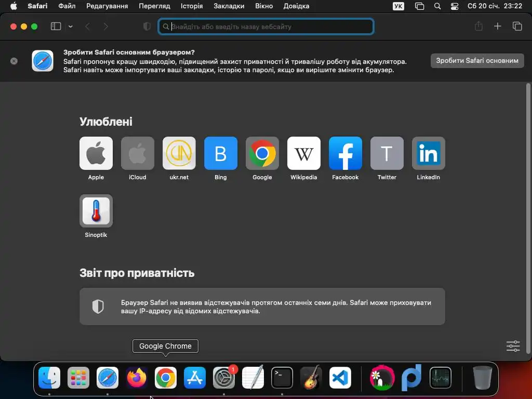This screenshot has width=532, height=399.
Task: Open the Перегляд menu
Action: click(x=154, y=6)
